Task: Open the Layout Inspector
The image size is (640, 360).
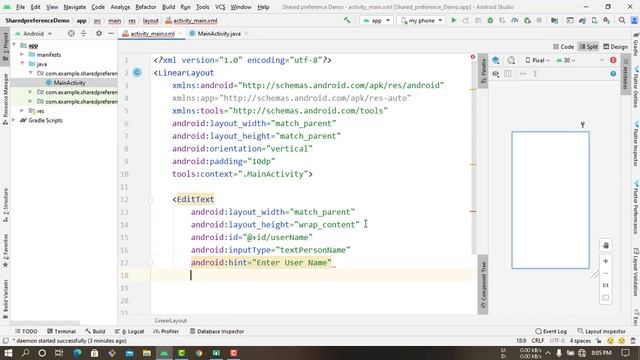Action: click(x=602, y=331)
